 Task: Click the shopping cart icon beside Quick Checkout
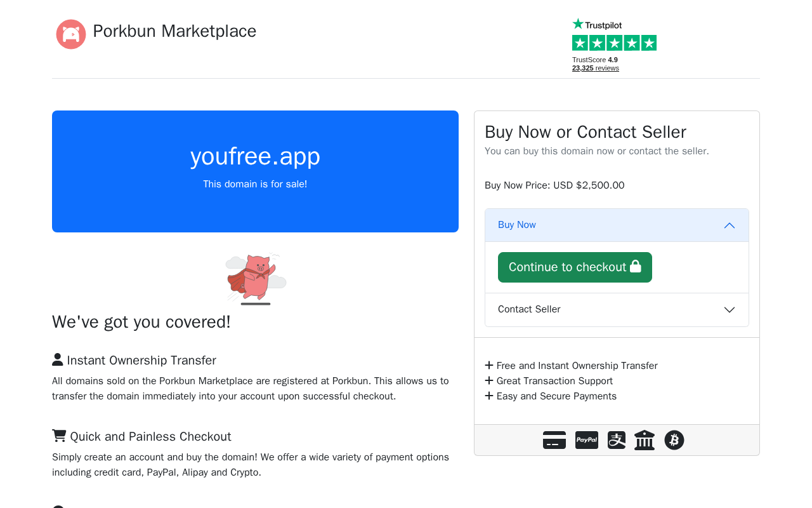59,436
